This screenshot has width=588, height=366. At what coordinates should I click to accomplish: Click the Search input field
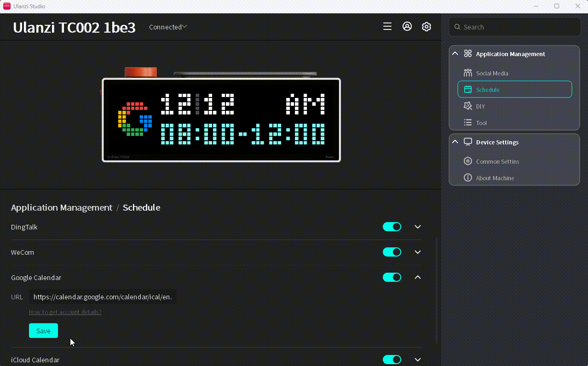click(514, 27)
